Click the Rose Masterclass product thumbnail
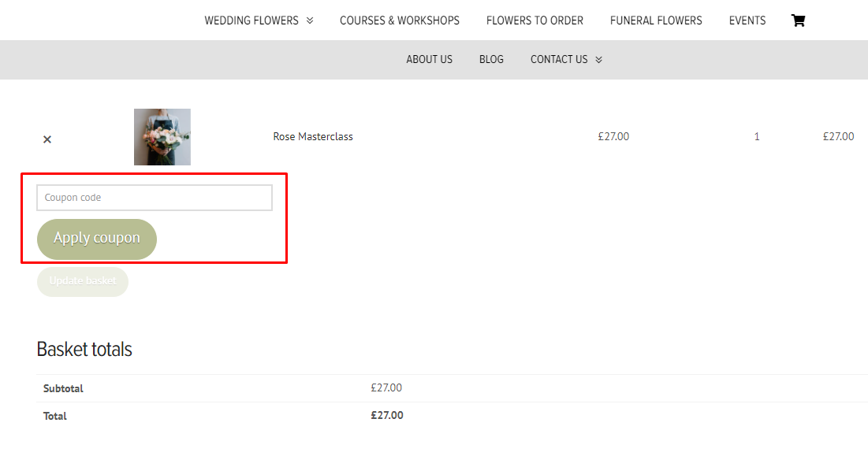The image size is (868, 456). 162,136
